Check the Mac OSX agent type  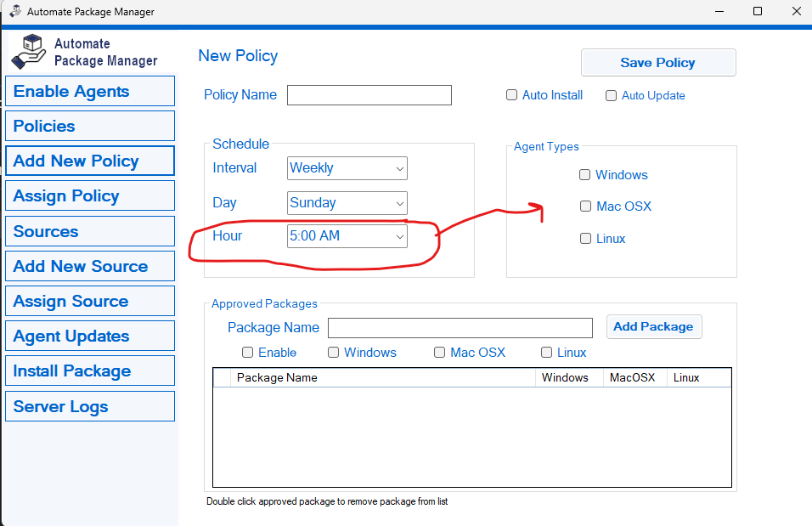click(x=585, y=206)
